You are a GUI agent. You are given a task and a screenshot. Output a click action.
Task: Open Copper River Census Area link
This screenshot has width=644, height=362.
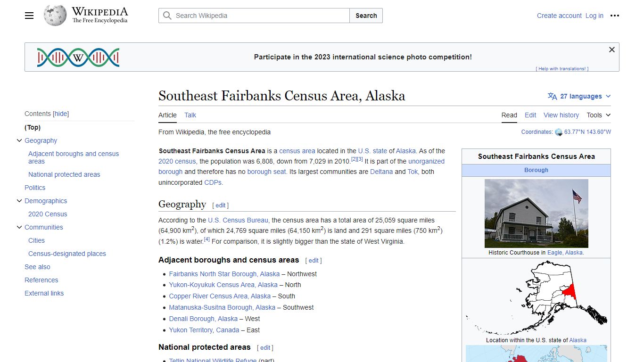220,296
